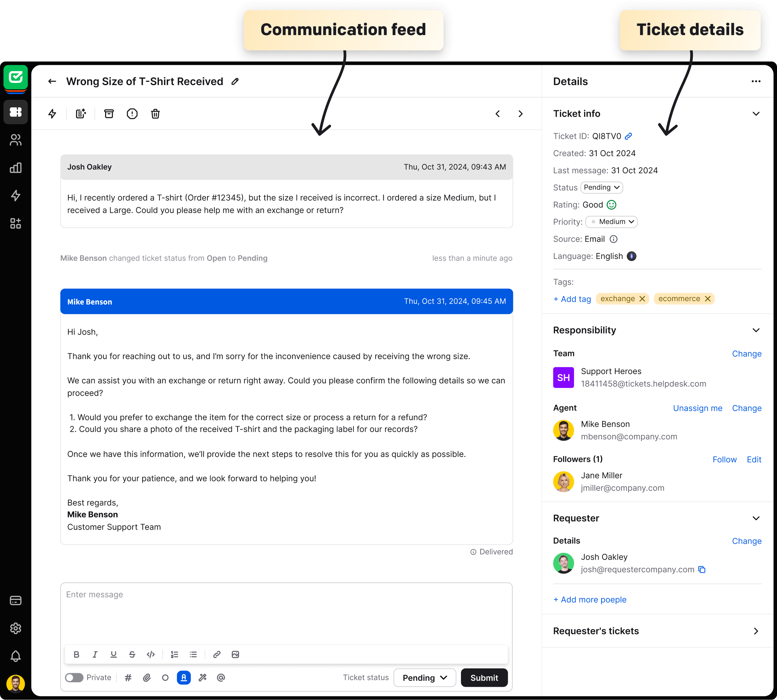The height and width of the screenshot is (700, 777).
Task: Select the attachment paperclip icon
Action: pyautogui.click(x=146, y=678)
